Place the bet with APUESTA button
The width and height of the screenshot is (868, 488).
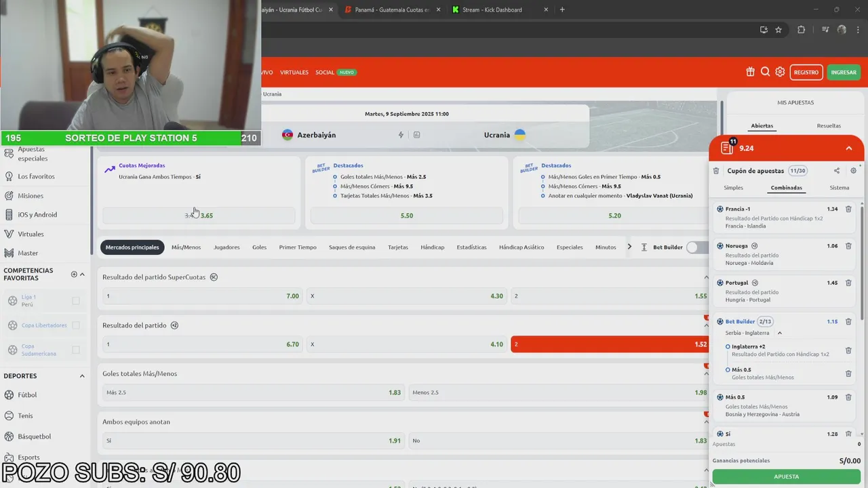click(x=787, y=476)
